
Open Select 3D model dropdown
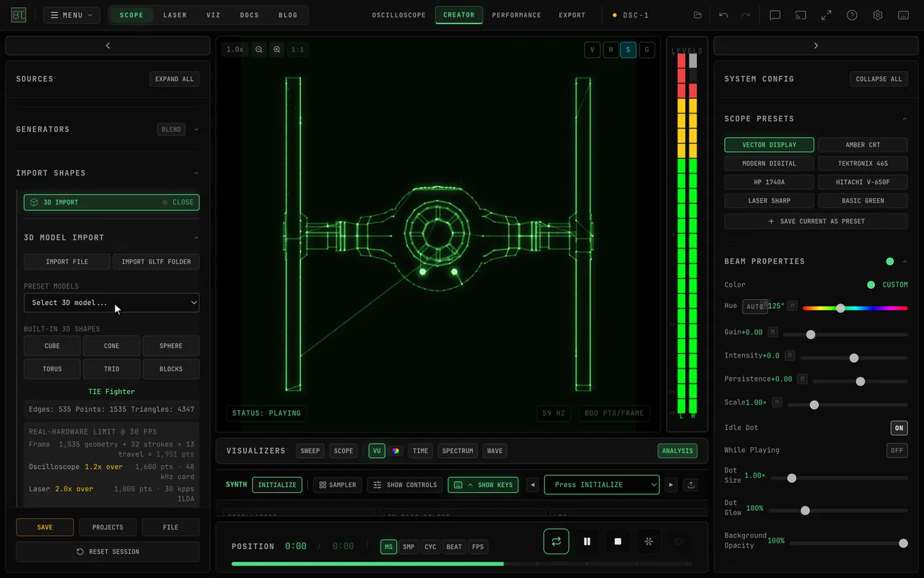[111, 303]
